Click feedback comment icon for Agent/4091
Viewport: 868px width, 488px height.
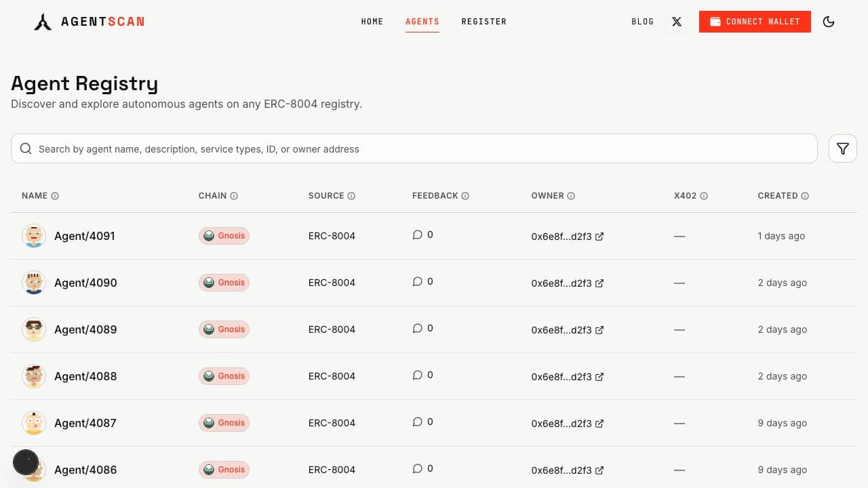click(417, 235)
